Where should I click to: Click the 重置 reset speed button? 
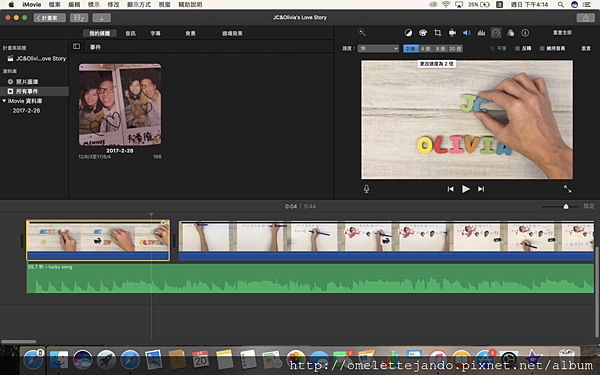[x=586, y=49]
